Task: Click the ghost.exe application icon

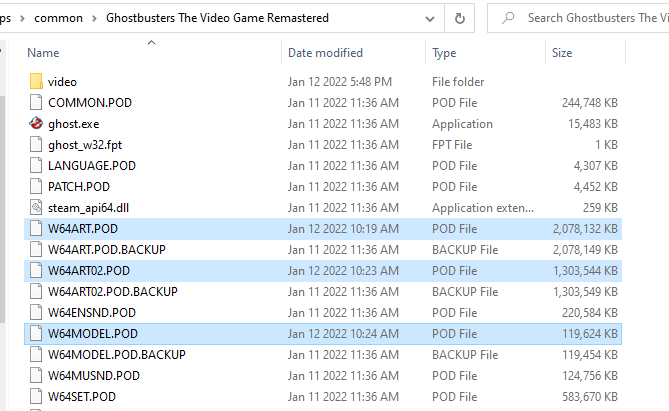Action: coord(36,124)
